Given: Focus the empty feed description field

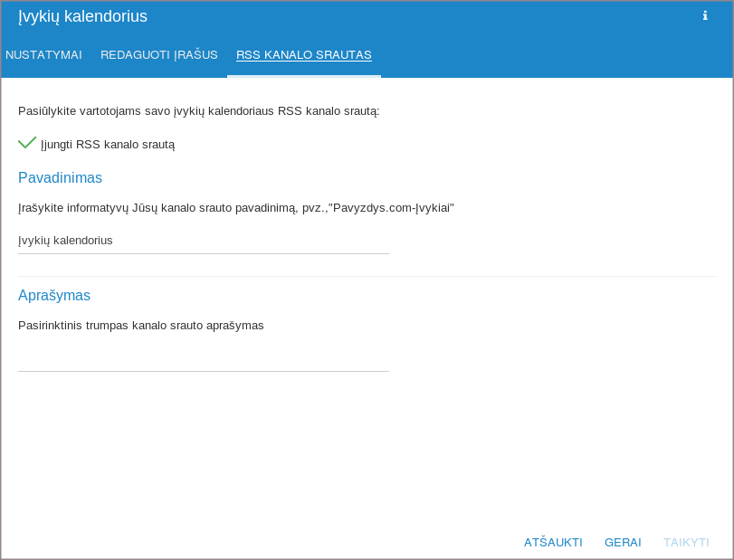Looking at the screenshot, I should [x=204, y=358].
